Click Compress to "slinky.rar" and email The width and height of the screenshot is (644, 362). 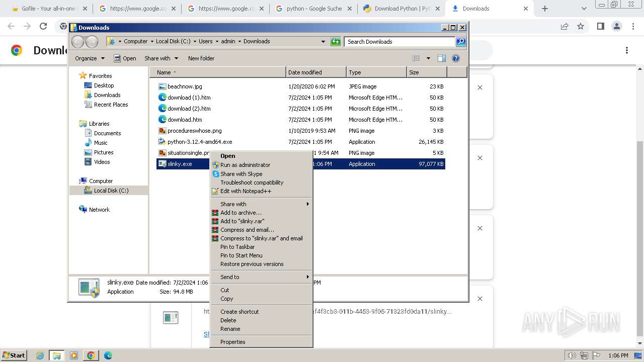[x=261, y=238]
